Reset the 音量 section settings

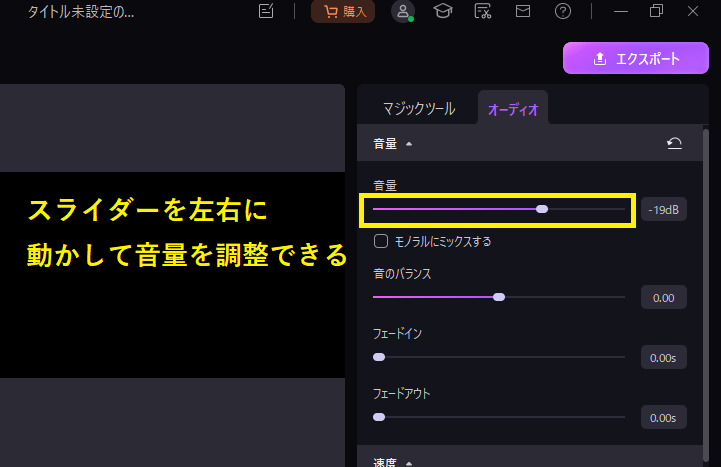point(674,143)
